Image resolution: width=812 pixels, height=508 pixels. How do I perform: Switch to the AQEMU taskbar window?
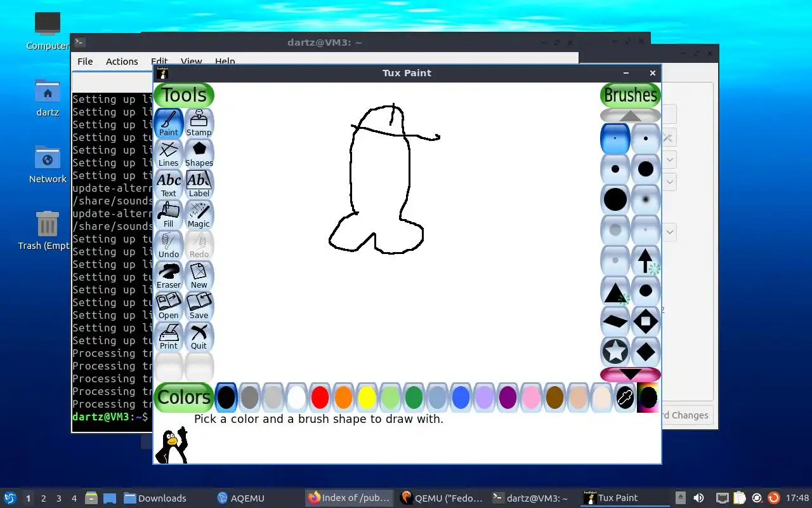241,498
